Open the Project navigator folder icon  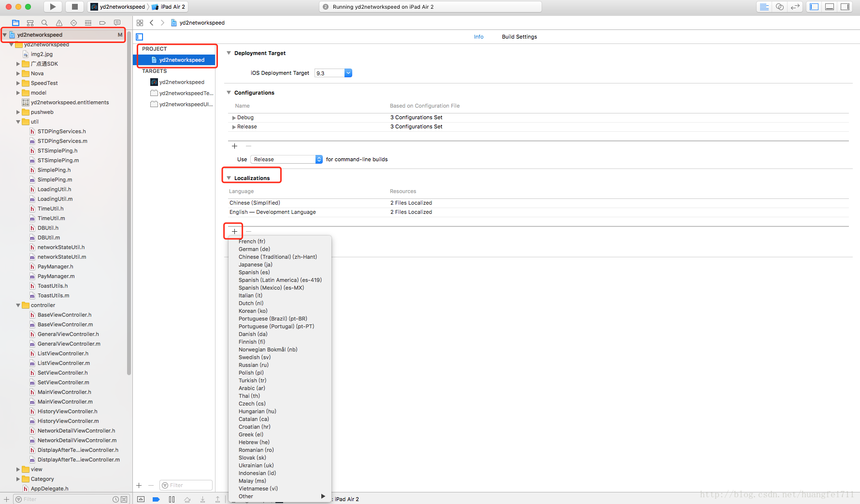tap(15, 23)
